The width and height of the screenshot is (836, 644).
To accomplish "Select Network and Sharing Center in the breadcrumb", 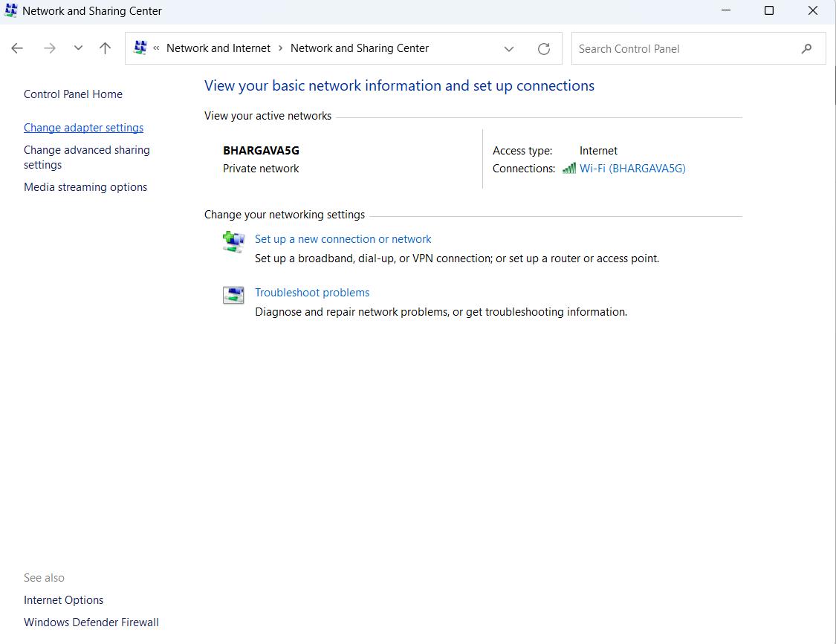I will [x=360, y=48].
